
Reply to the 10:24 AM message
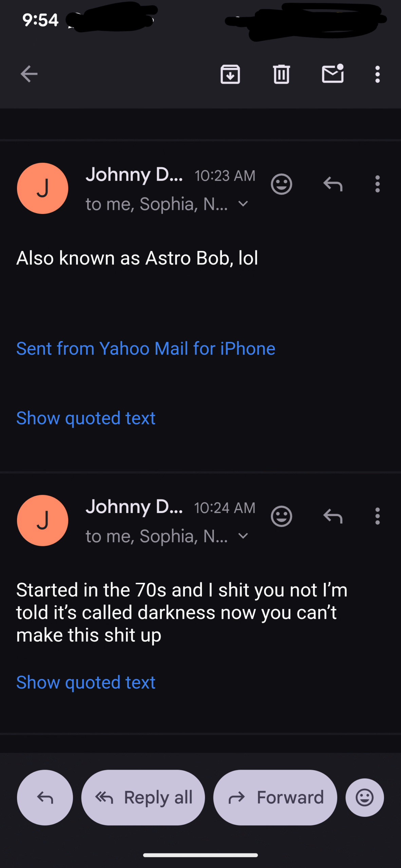tap(333, 516)
